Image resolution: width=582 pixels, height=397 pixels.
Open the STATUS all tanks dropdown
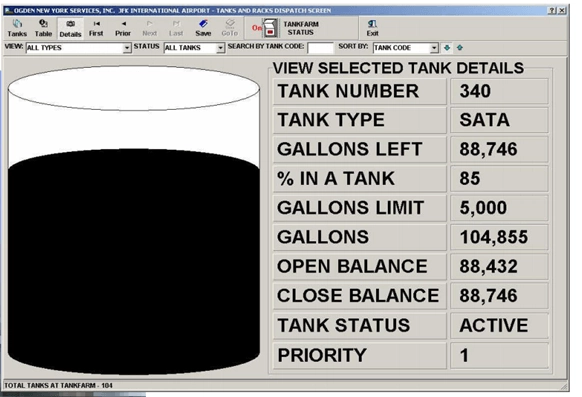(x=220, y=48)
